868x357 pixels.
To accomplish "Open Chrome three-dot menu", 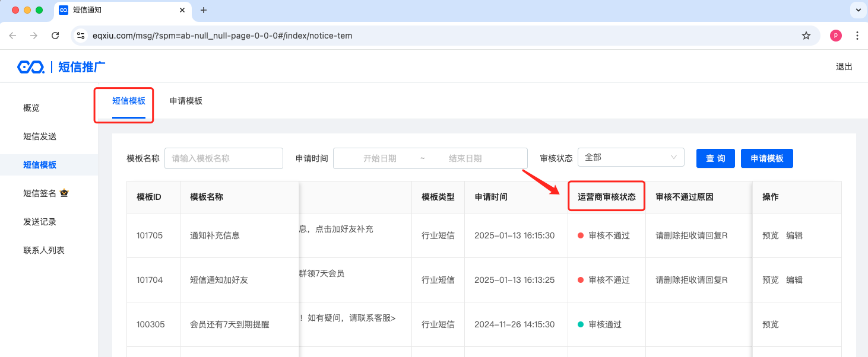I will pyautogui.click(x=857, y=36).
